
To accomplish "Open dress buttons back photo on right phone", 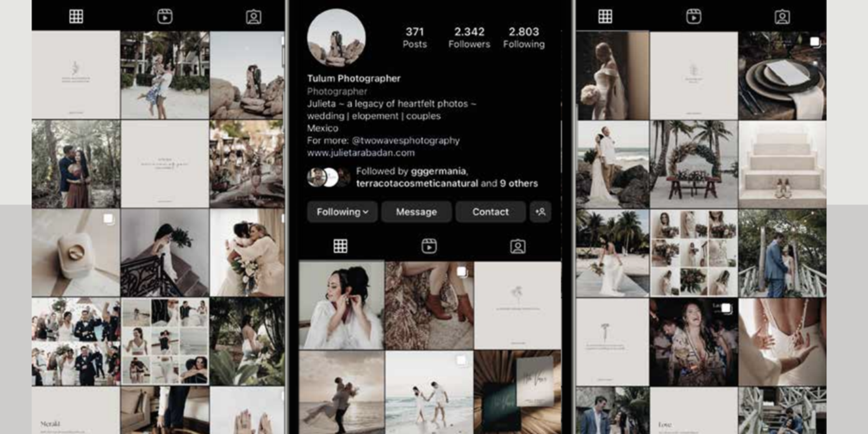I will pyautogui.click(x=782, y=342).
